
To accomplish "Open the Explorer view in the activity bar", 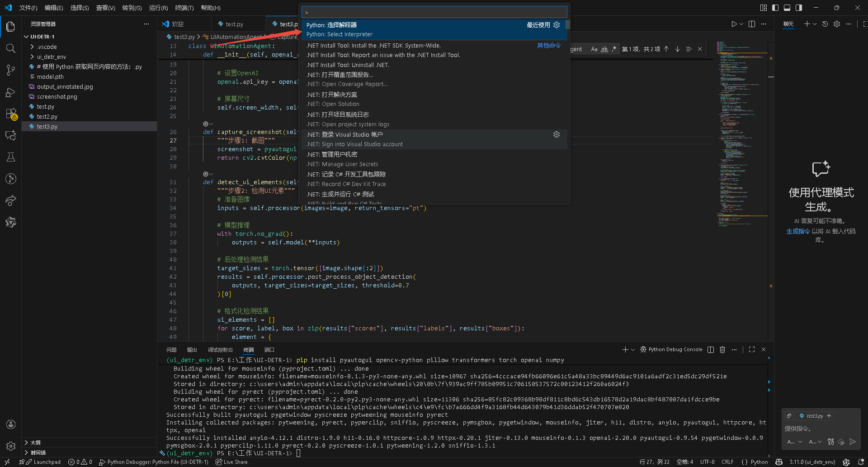I will [x=10, y=27].
